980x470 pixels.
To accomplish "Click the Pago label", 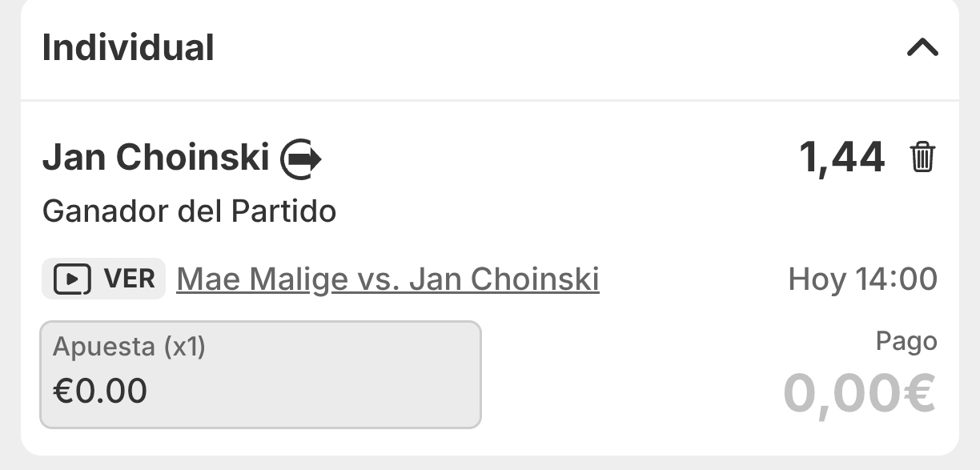I will 906,342.
